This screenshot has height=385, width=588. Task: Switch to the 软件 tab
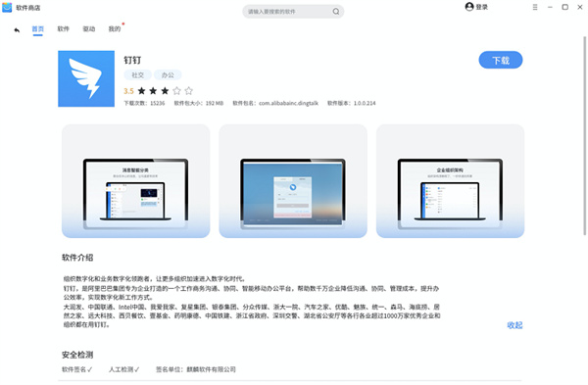[x=63, y=28]
